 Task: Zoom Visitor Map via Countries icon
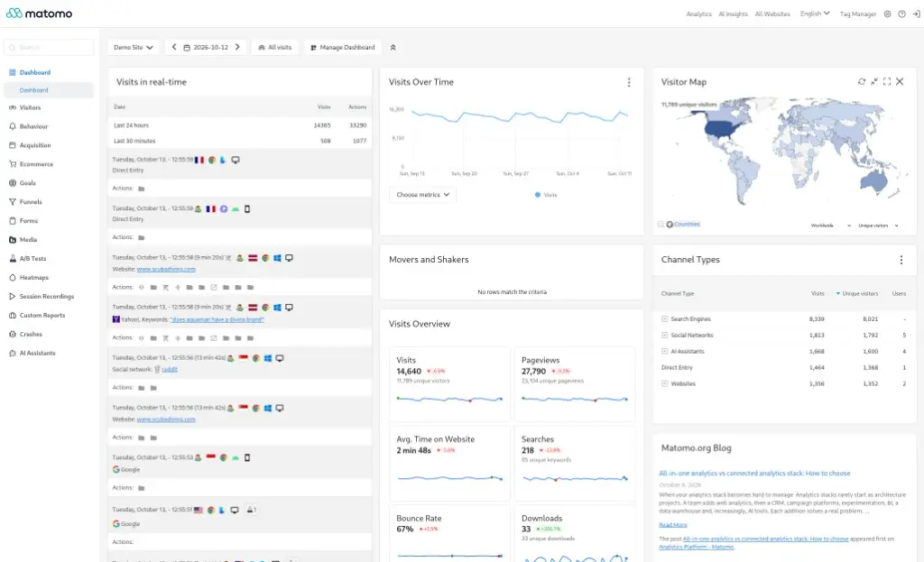[670, 225]
